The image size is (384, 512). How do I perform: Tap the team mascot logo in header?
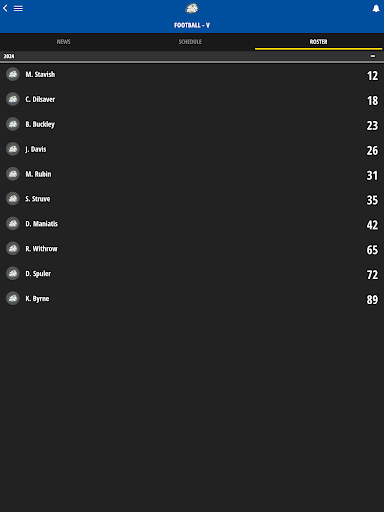[x=192, y=9]
